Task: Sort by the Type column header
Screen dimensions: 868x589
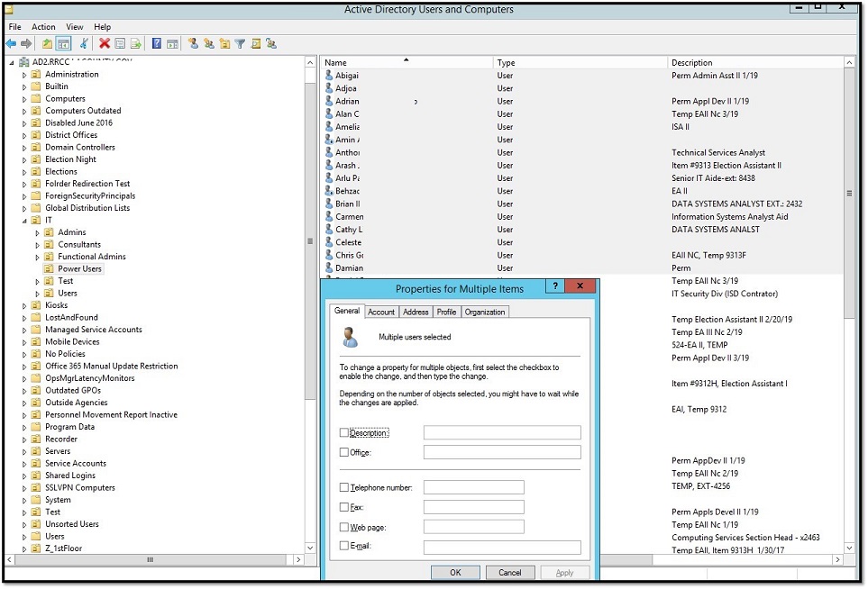Action: (x=580, y=62)
